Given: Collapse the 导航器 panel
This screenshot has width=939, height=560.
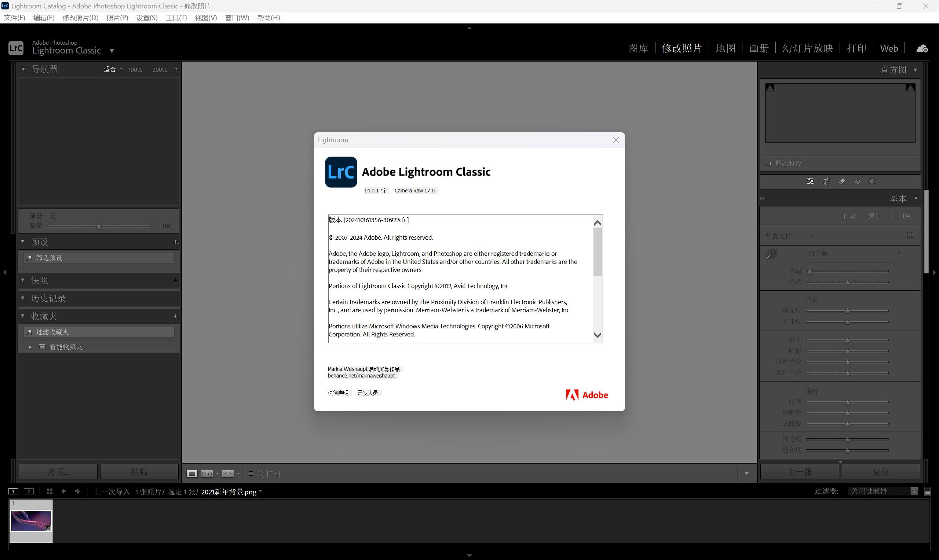Looking at the screenshot, I should 23,69.
